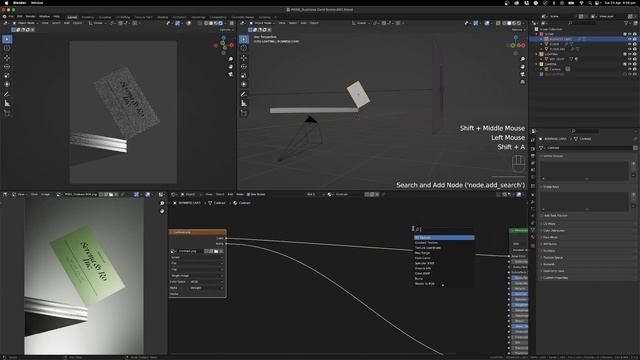Viewport: 640px width, 360px height.
Task: Expand the UV Maps panel
Action: click(588, 224)
